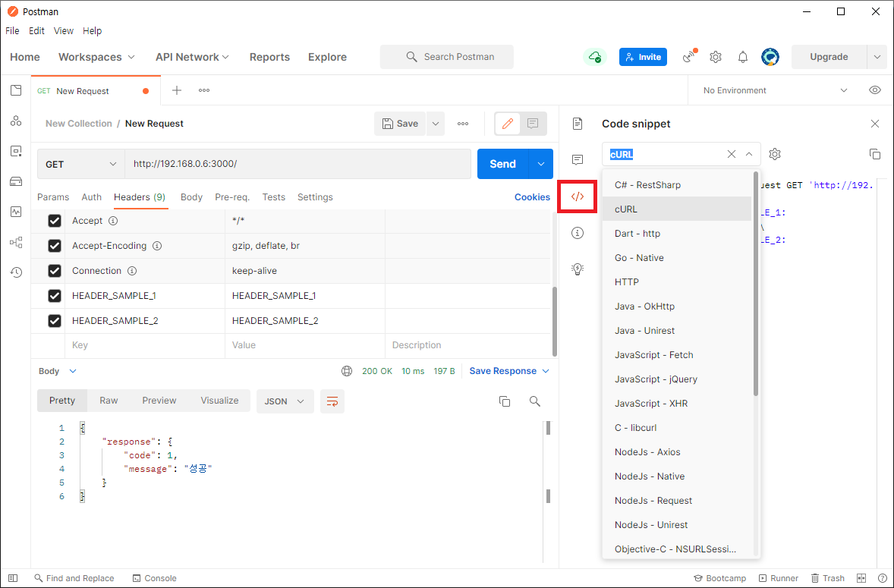Click the Cookies link
Screen dimensions: 894x588
(532, 197)
